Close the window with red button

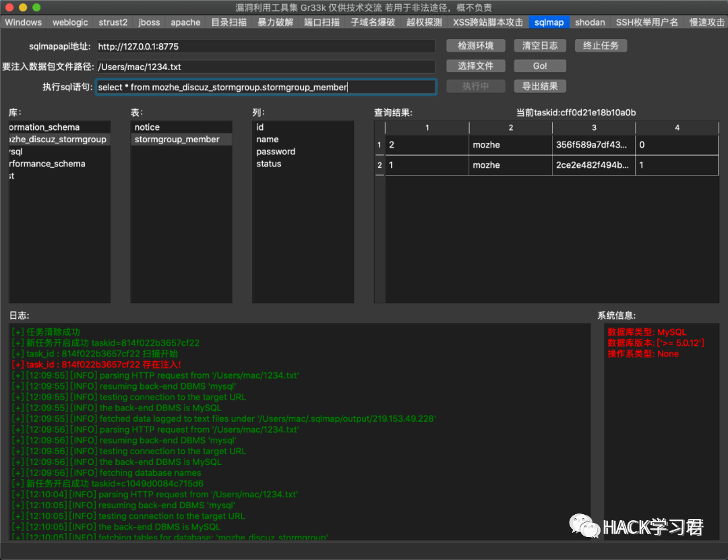tap(9, 7)
